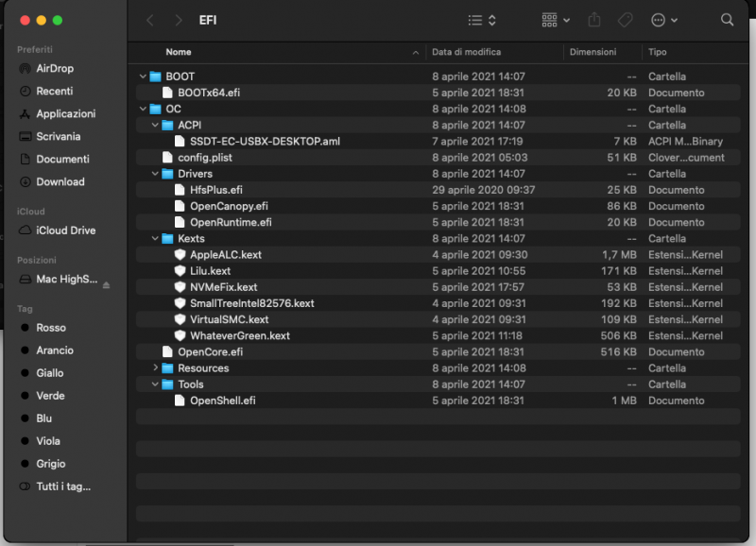Click the Preferiti sidebar heading
Viewport: 756px width, 546px height.
coord(35,49)
